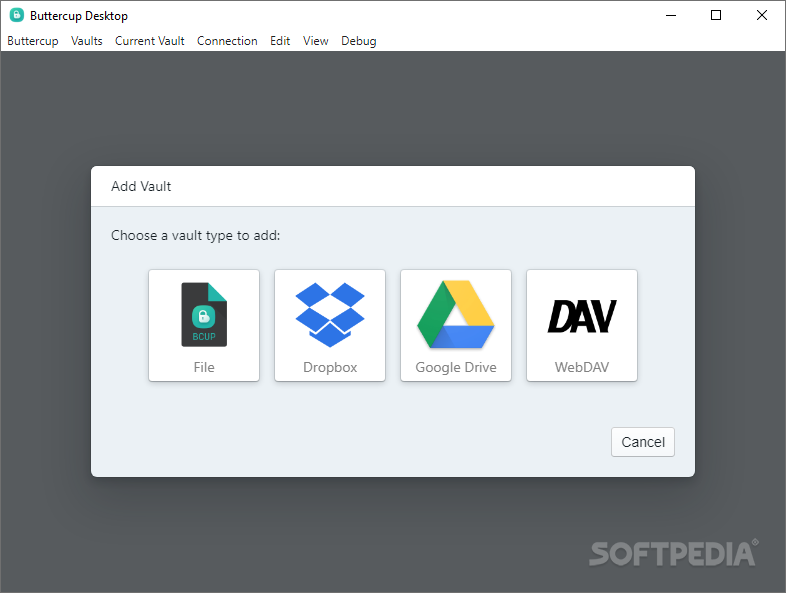Viewport: 786px width, 593px height.
Task: Click 'Choose a vault type to add:' text
Action: 195,236
